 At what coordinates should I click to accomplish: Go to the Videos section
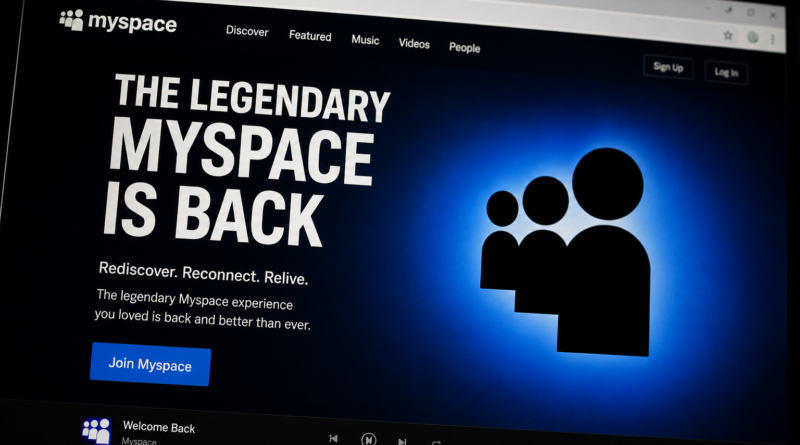click(x=414, y=44)
